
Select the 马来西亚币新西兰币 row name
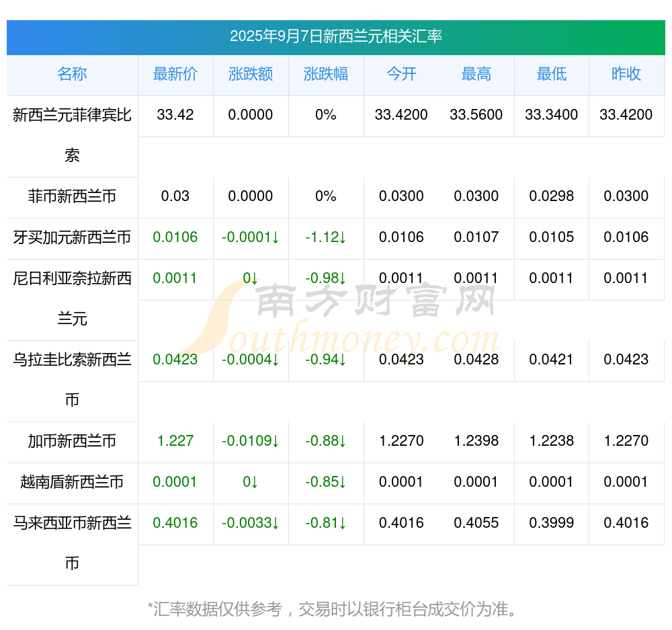pos(72,543)
